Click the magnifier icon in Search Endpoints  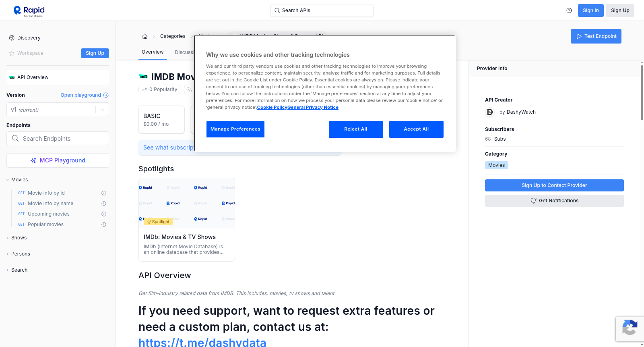(x=15, y=138)
